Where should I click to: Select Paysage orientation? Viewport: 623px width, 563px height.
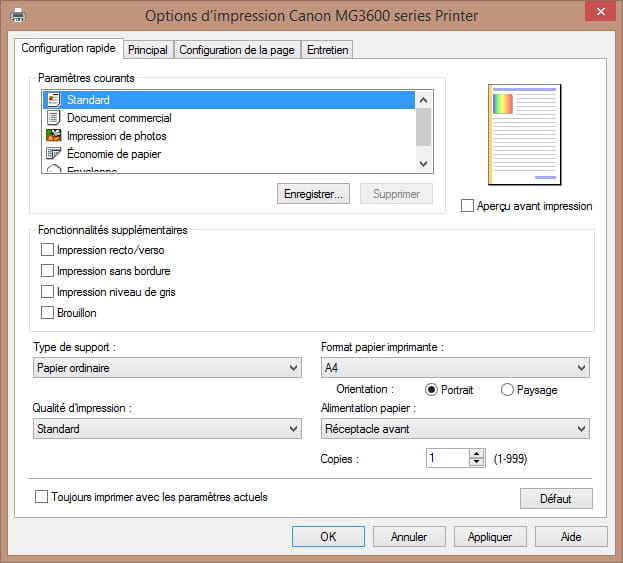507,389
